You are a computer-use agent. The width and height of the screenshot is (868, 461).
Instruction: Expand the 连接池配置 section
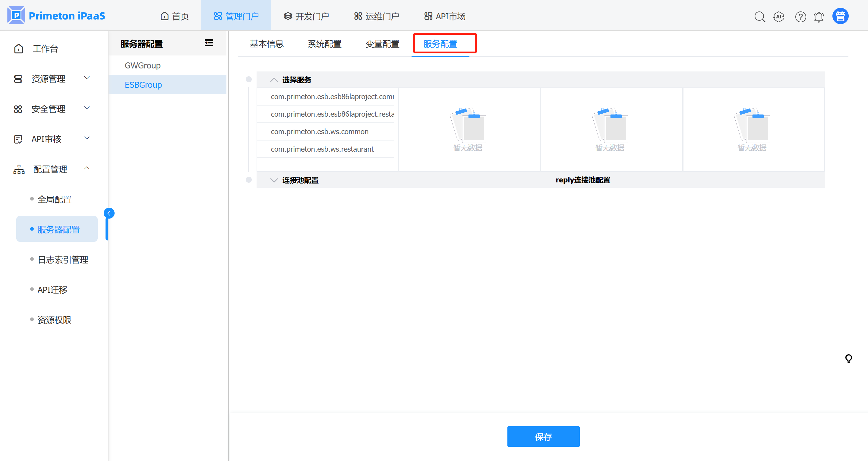point(274,180)
